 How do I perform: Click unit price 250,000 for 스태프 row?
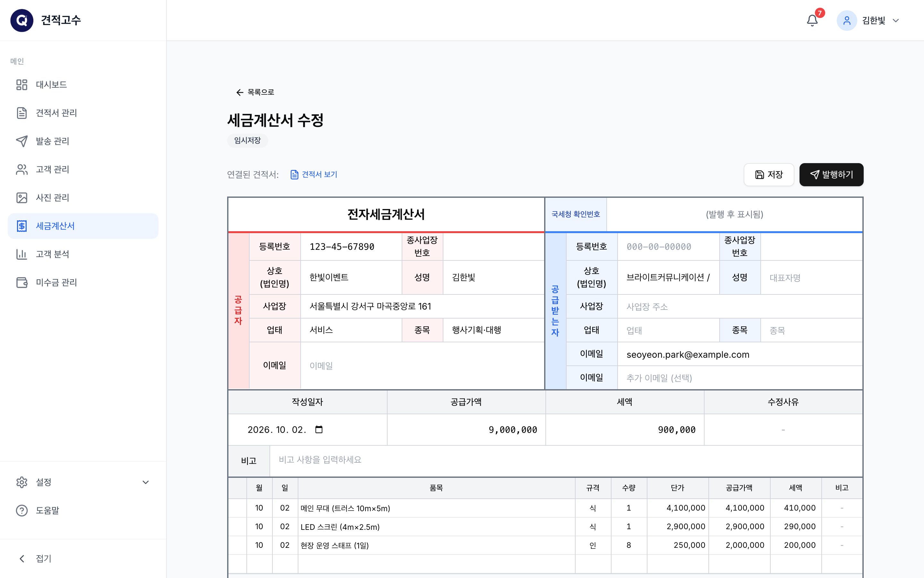tap(689, 545)
